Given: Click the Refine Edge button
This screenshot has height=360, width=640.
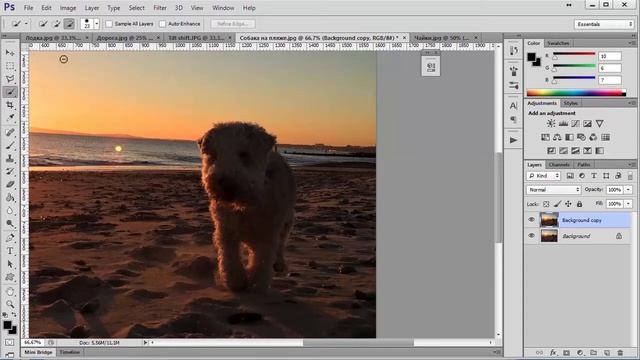Looking at the screenshot, I should [x=233, y=24].
